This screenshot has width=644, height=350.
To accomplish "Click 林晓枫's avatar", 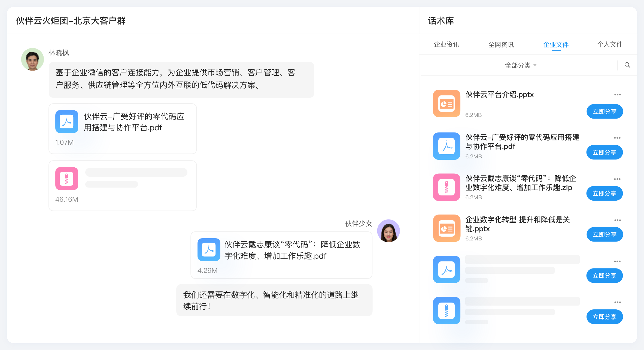I will point(32,59).
